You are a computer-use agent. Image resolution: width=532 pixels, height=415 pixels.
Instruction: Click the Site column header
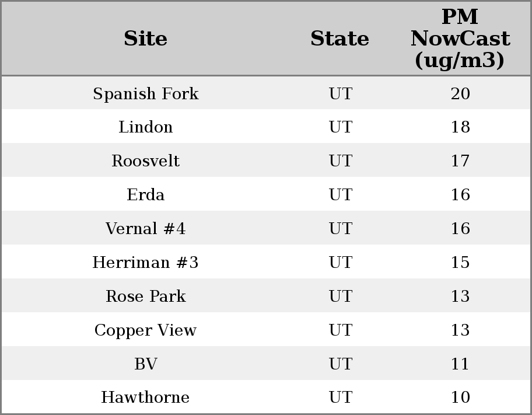(x=145, y=39)
